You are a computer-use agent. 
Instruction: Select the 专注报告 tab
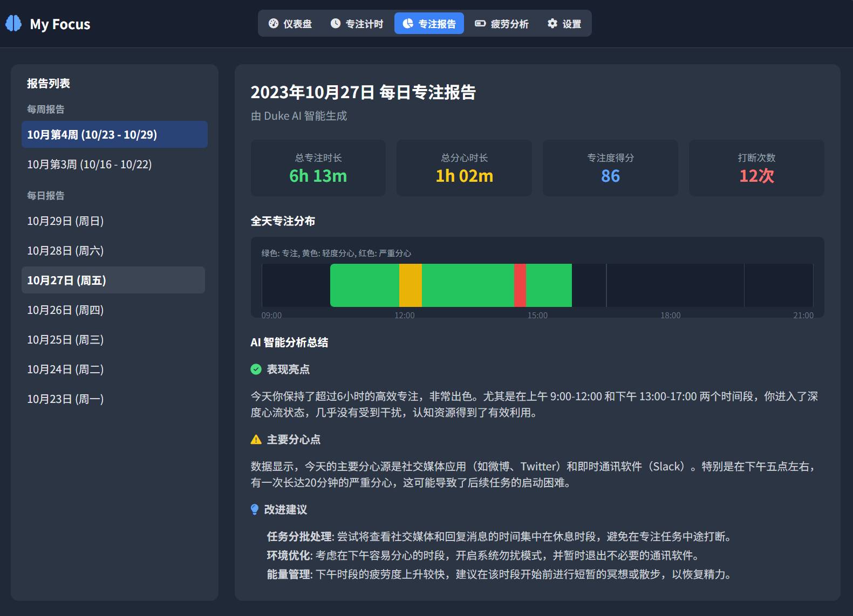tap(429, 23)
